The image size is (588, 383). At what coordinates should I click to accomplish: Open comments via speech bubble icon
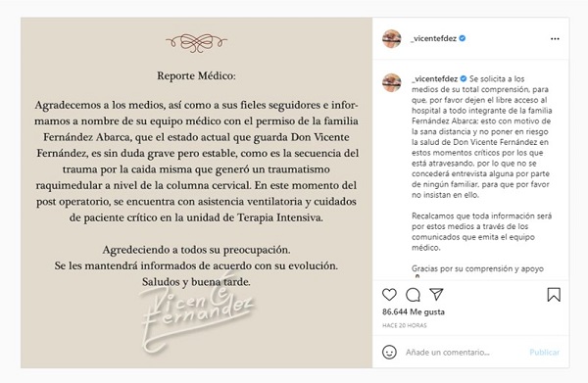(x=413, y=295)
